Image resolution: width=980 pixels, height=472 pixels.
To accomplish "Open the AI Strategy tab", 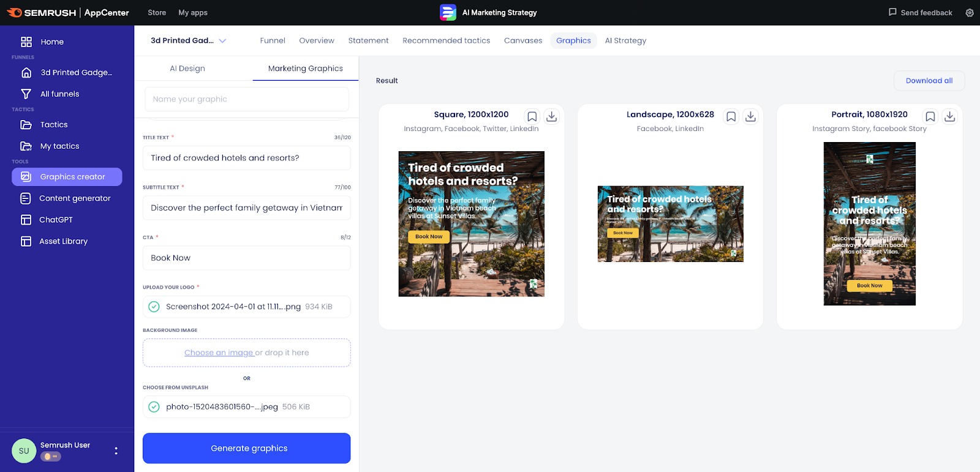I will 625,40.
